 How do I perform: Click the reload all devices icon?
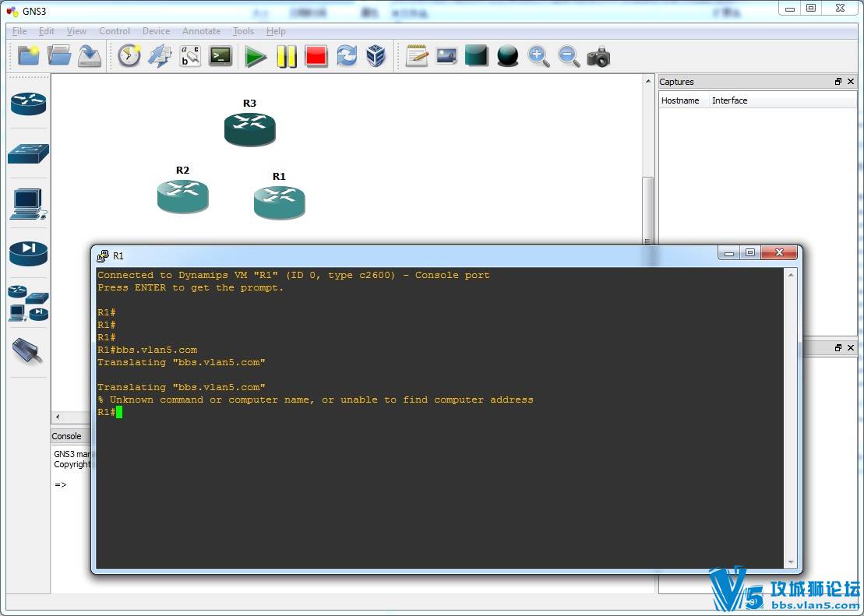(347, 55)
